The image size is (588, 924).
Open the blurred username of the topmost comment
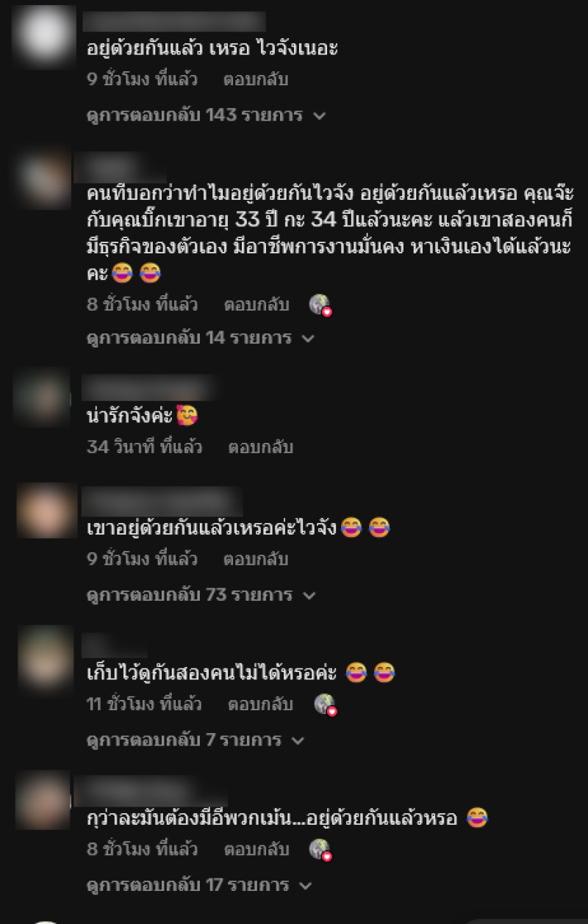pos(173,21)
